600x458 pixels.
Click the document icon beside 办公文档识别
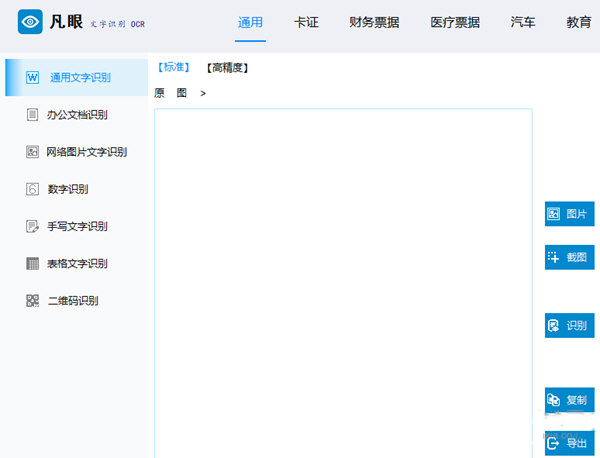pos(33,114)
